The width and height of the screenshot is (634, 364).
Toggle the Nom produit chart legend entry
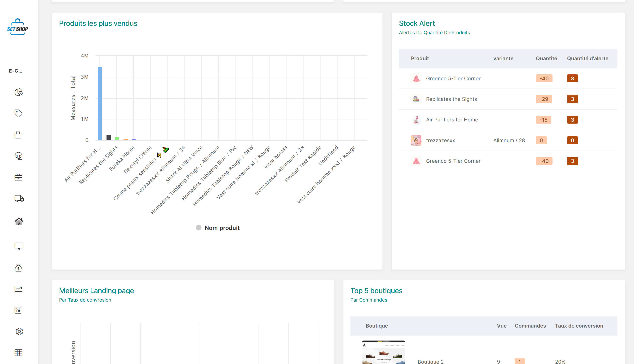tap(217, 228)
